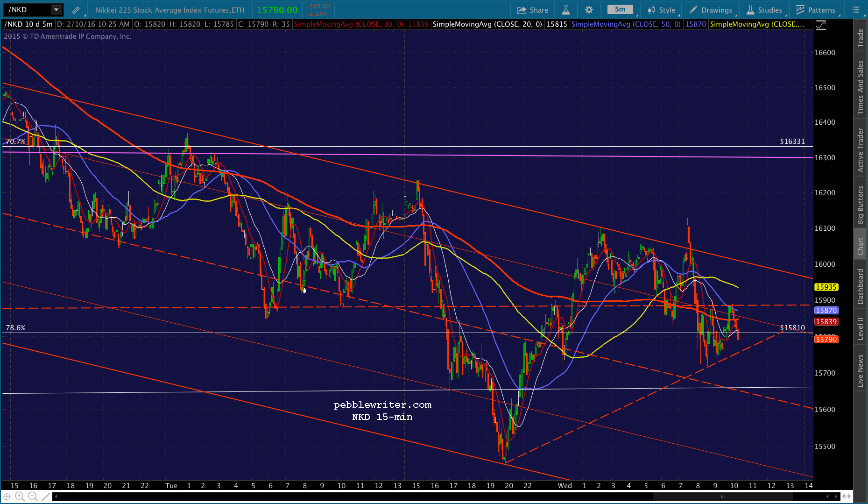This screenshot has height=504, width=868.
Task: Click the SimpleMovingAvg (CLOSE, 50, 0) label
Action: tap(626, 24)
